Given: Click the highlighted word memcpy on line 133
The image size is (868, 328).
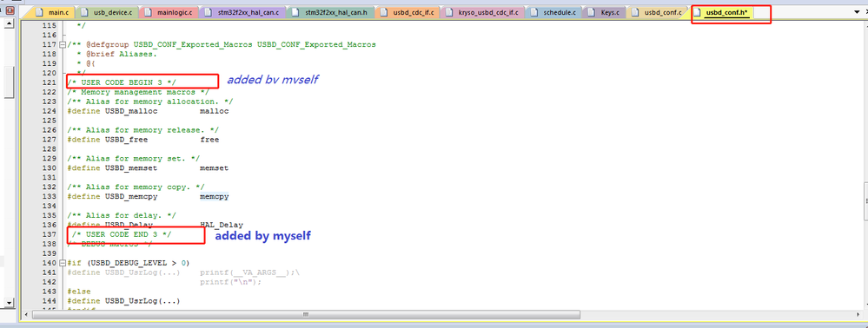Looking at the screenshot, I should (x=215, y=196).
